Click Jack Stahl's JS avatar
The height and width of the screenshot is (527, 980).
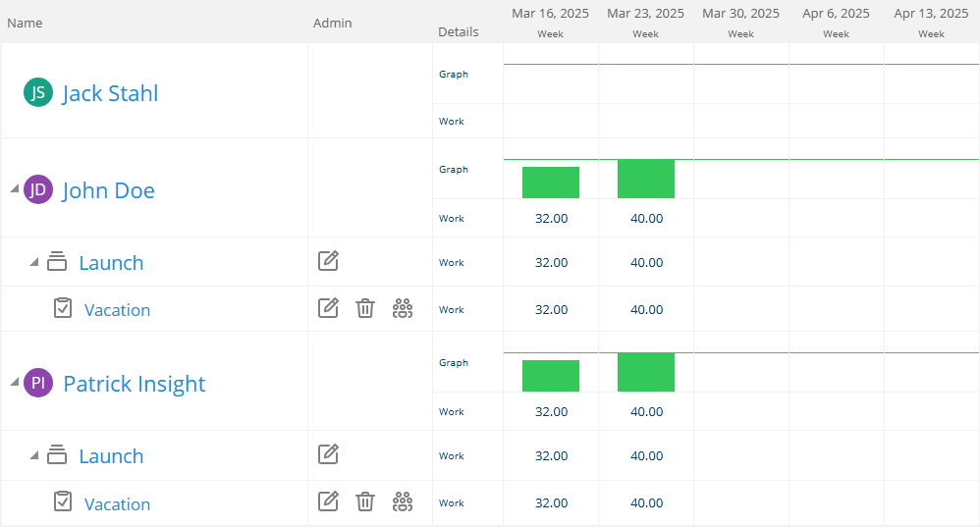point(38,92)
